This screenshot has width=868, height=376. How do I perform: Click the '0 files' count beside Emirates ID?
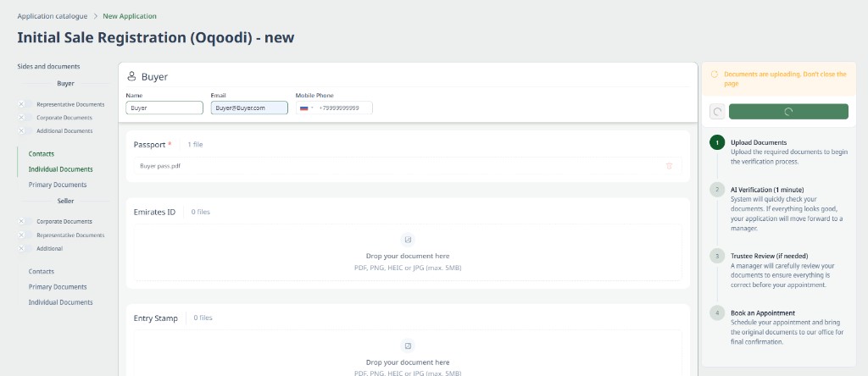pyautogui.click(x=200, y=212)
